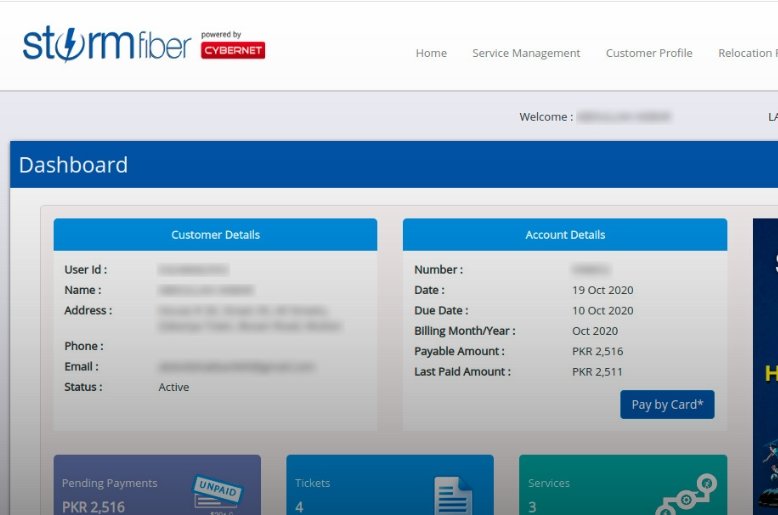Select Last Paid Amount value PKR 2,511

(597, 372)
